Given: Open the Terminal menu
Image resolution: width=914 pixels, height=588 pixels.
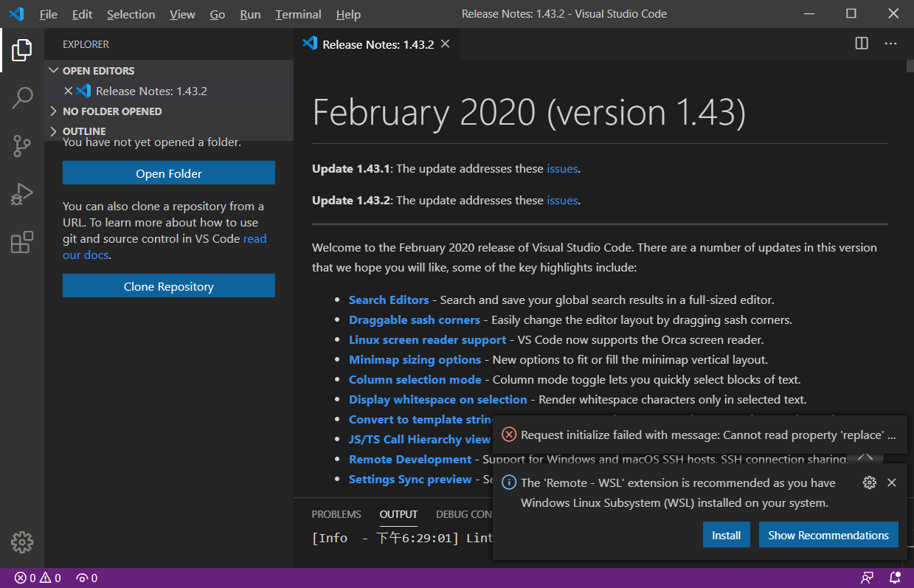Looking at the screenshot, I should pos(298,14).
